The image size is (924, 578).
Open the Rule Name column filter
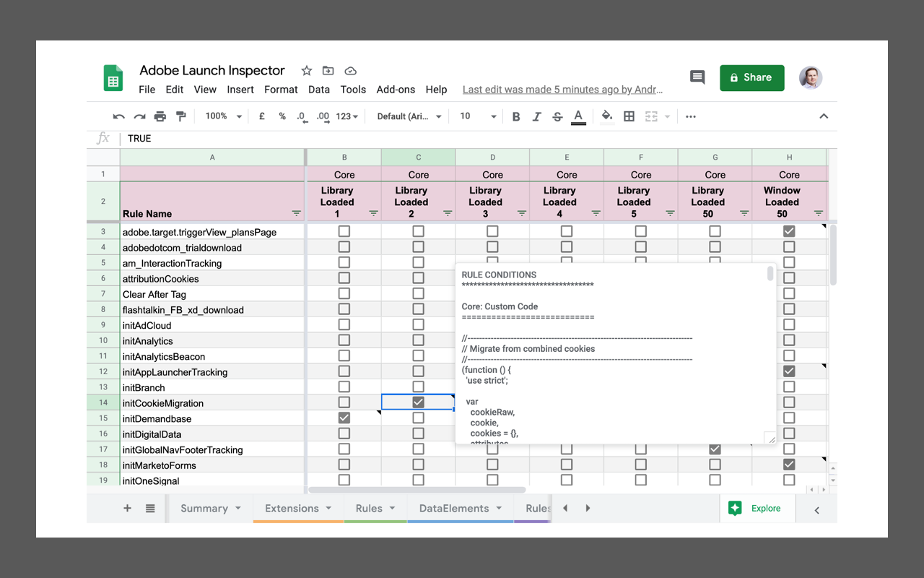point(297,214)
